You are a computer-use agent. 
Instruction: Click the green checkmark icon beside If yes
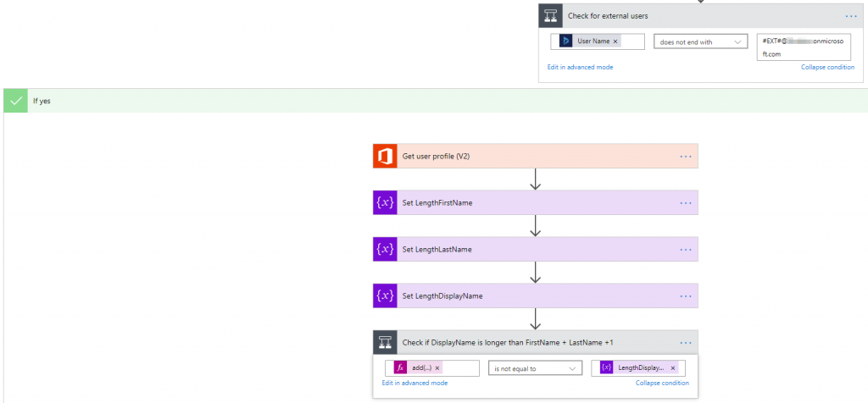pyautogui.click(x=15, y=100)
